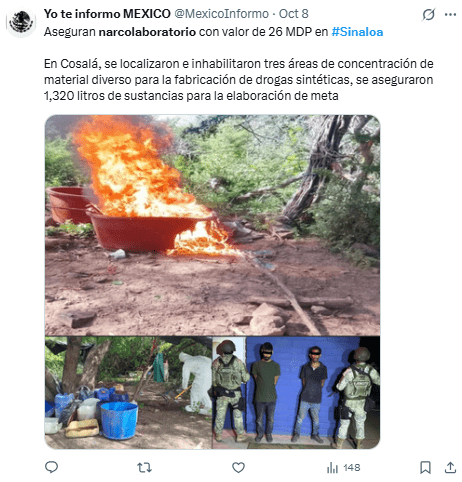The image size is (462, 482).
Task: Open the Yo te informo MEXICO profile avatar
Action: pos(21,22)
